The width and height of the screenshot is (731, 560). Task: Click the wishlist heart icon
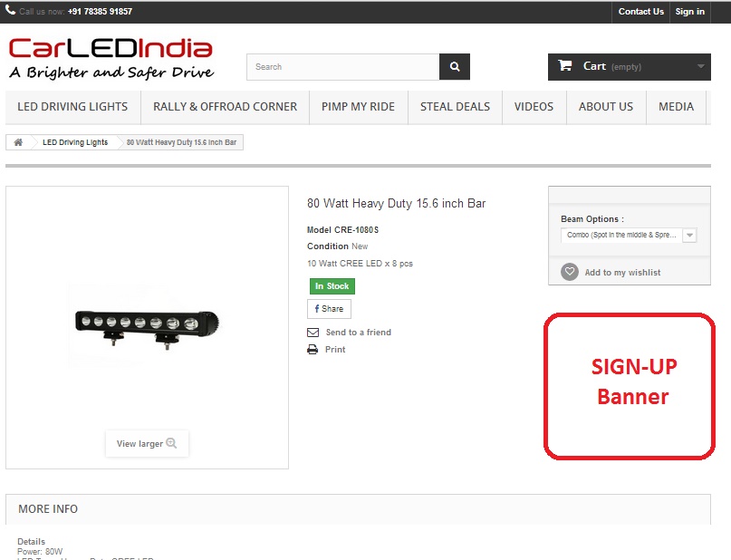[569, 272]
